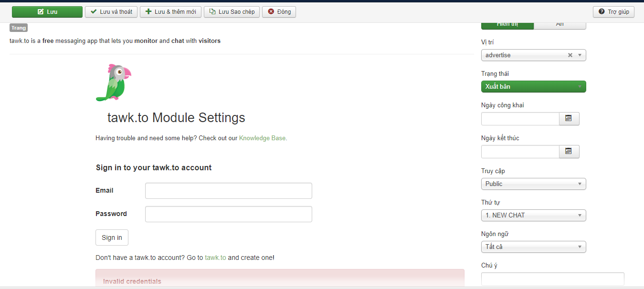Click Lưu & thêm mới button
This screenshot has height=289, width=644.
pos(170,11)
